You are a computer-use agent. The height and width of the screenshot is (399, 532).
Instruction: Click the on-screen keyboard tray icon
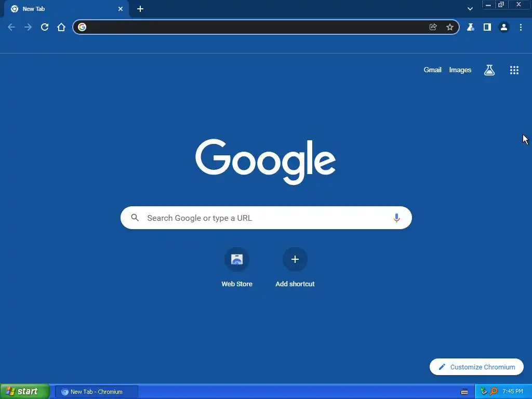(464, 392)
